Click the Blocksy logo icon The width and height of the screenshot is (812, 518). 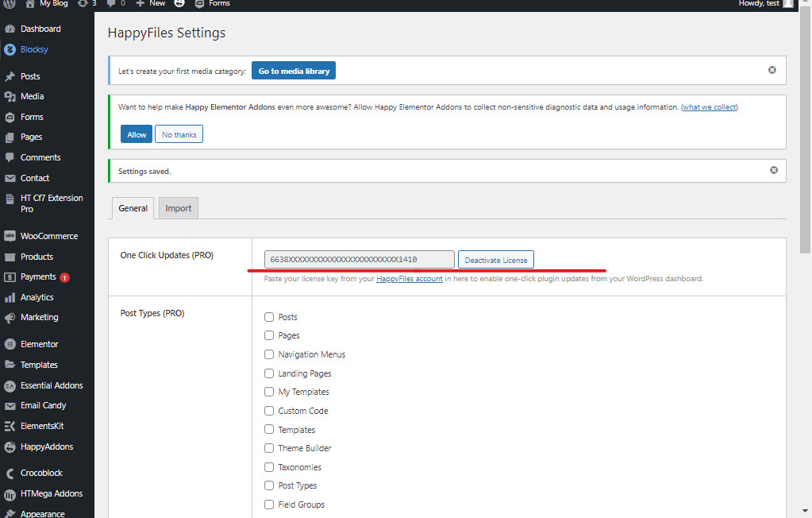[x=10, y=50]
